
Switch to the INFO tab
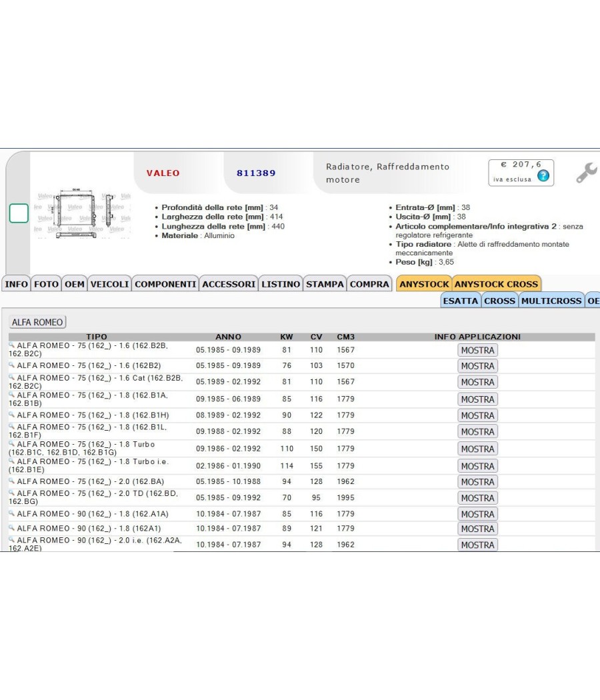pos(16,284)
